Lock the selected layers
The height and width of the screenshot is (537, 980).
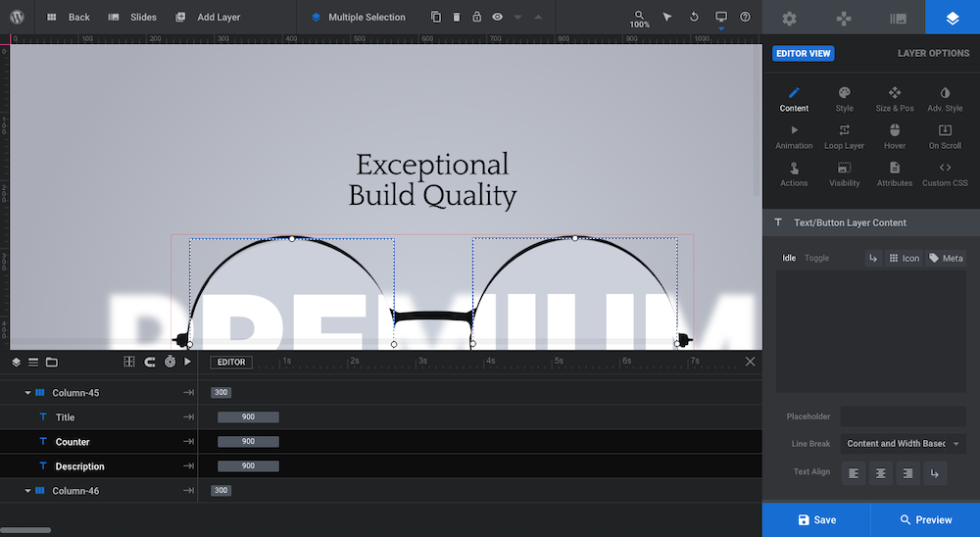(477, 17)
